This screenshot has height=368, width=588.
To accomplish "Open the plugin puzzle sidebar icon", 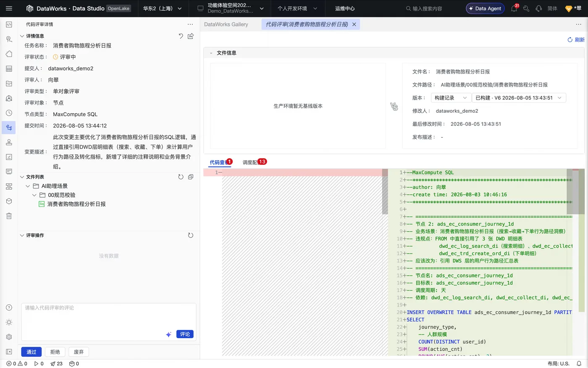I will tap(9, 54).
